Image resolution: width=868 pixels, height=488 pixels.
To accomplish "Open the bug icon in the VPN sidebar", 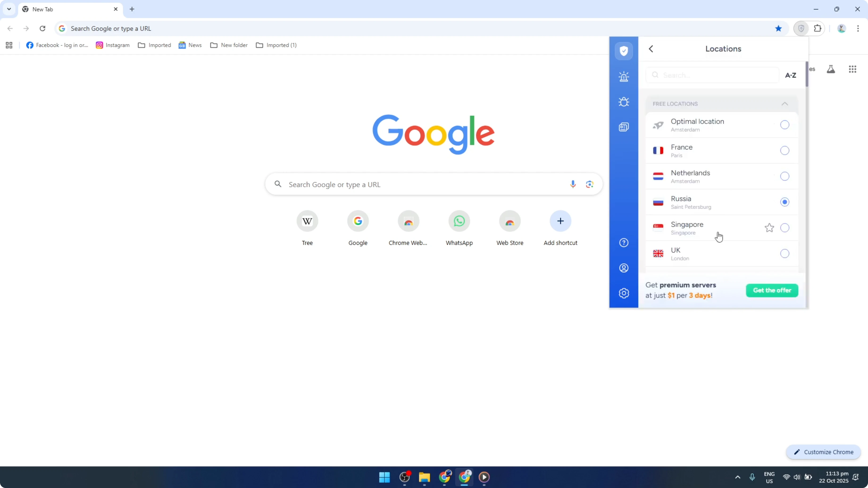I will coord(624,102).
